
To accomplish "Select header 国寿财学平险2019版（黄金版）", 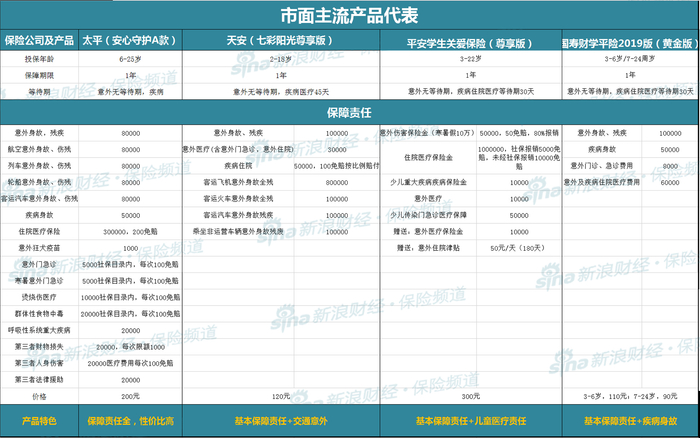I will coord(630,43).
